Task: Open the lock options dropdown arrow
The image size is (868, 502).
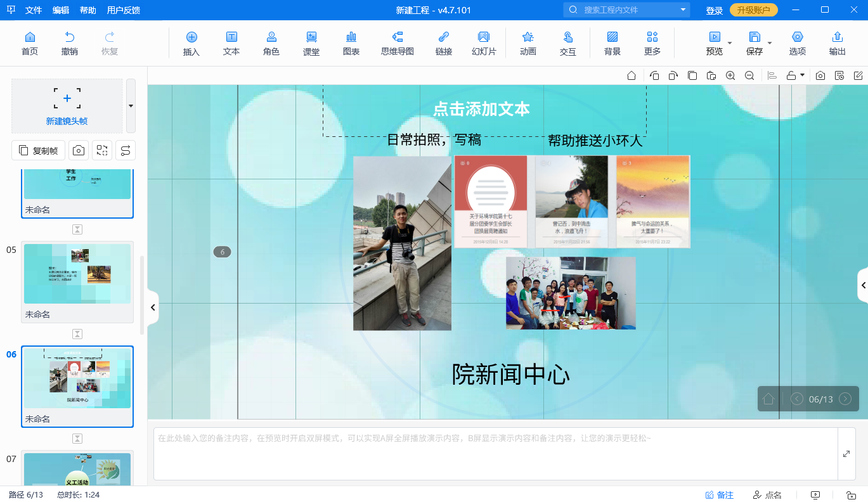Action: tap(803, 75)
